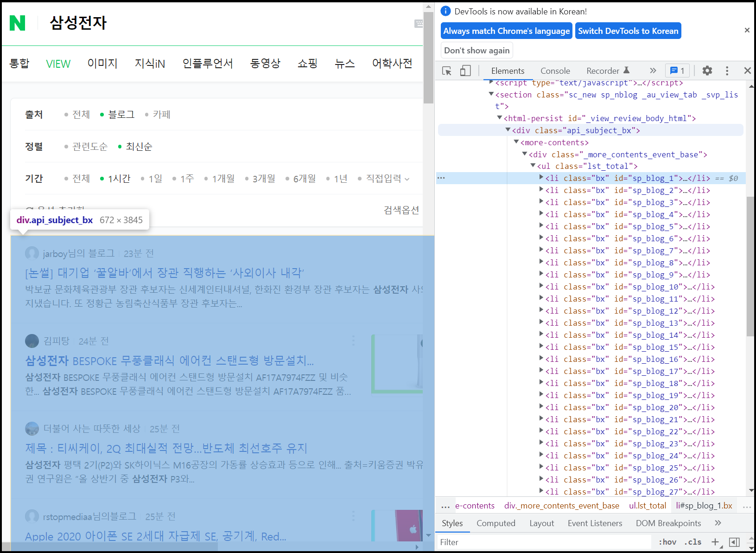Click breadcrumb right overflow ellipsis
Screen dimensions: 756x553
[747, 506]
